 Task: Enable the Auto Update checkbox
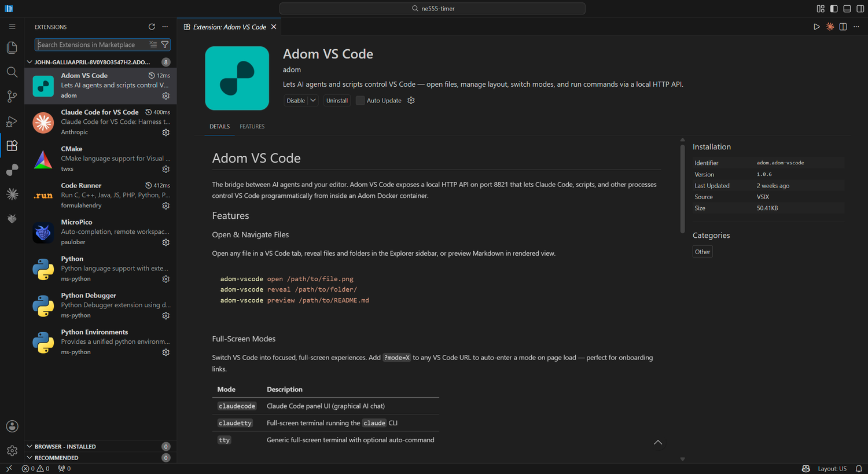pos(360,101)
